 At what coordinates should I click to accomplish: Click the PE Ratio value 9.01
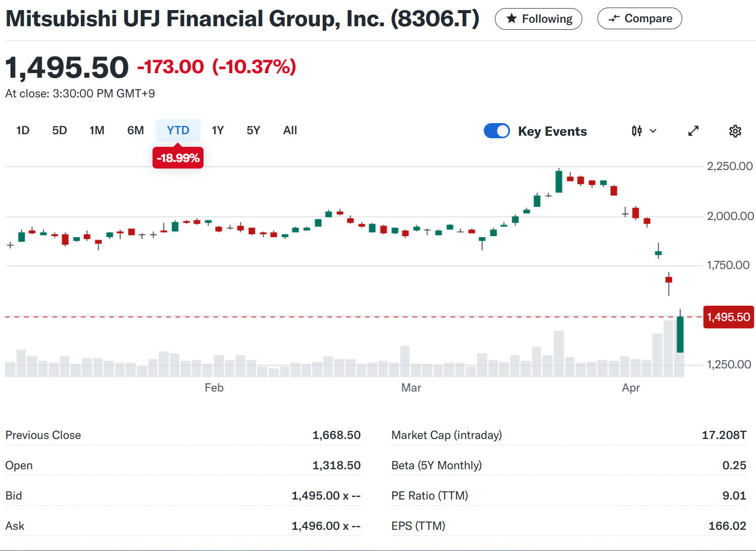734,495
